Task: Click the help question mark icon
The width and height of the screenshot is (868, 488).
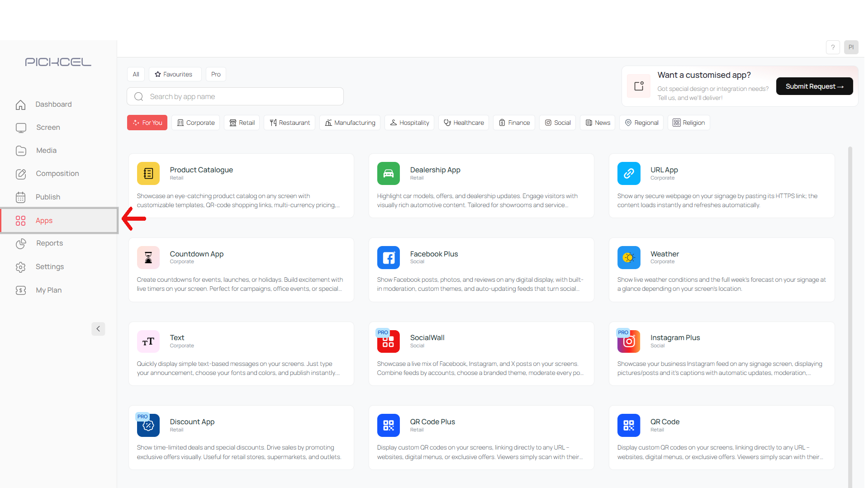Action: point(833,47)
